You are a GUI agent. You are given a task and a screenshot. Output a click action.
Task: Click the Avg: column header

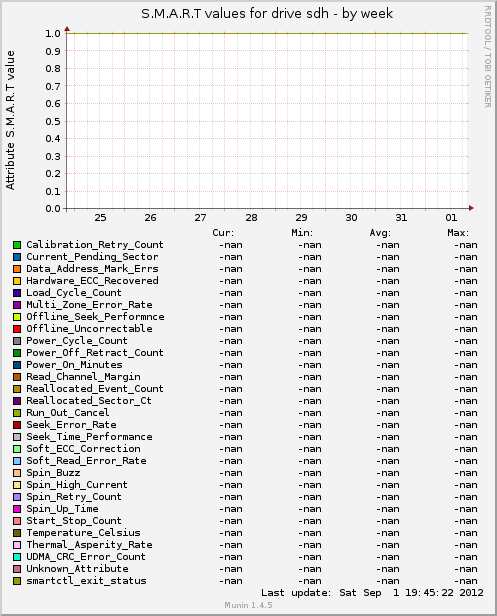coord(380,233)
